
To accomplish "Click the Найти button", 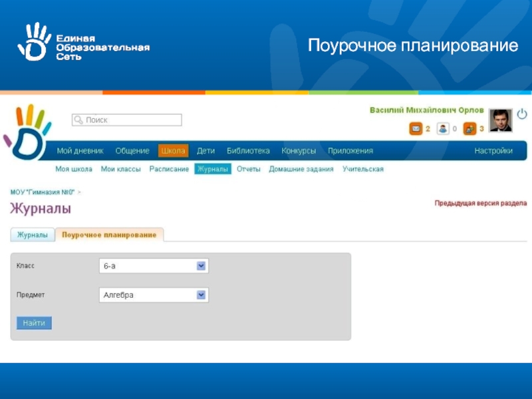I will click(34, 323).
